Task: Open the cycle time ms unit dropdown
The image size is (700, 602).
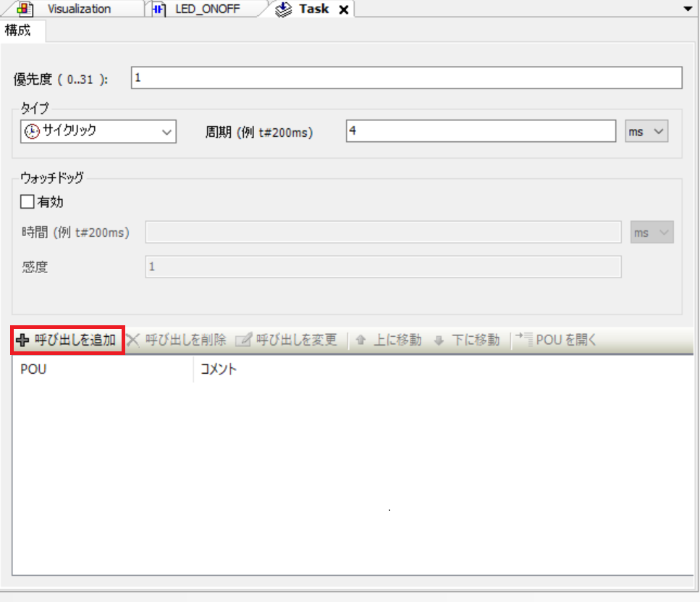Action: click(x=646, y=132)
